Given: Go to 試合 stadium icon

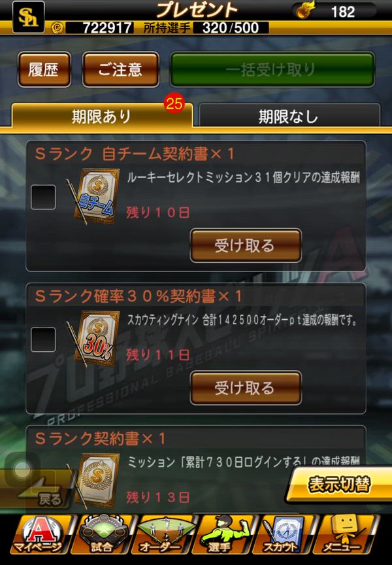Looking at the screenshot, I should [x=103, y=535].
